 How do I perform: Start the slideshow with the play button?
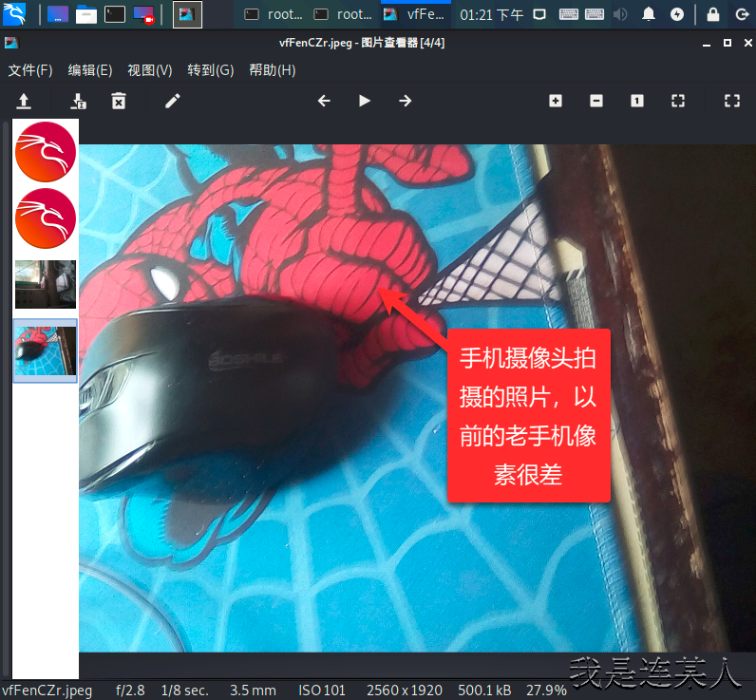[x=365, y=101]
